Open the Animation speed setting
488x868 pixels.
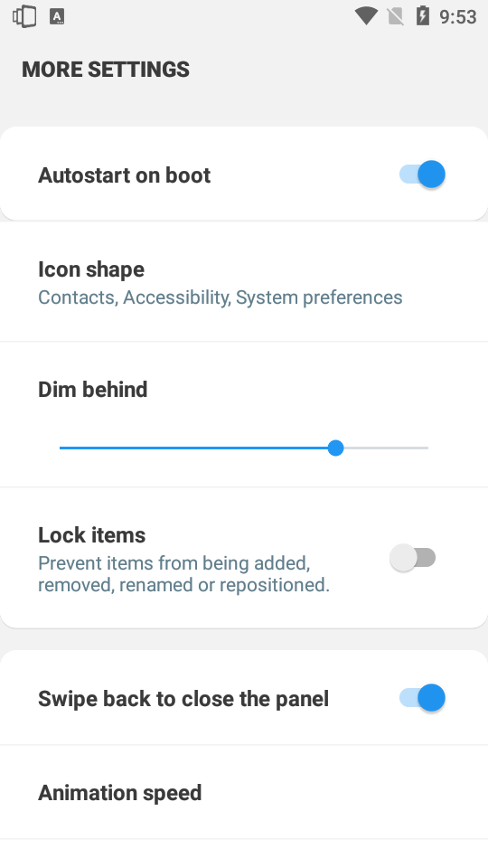tap(244, 792)
